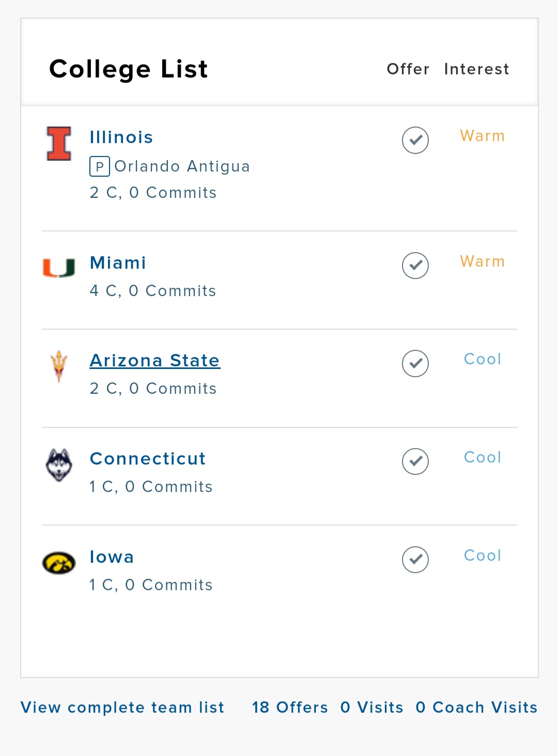The image size is (558, 756).
Task: Open View complete team list
Action: click(122, 707)
